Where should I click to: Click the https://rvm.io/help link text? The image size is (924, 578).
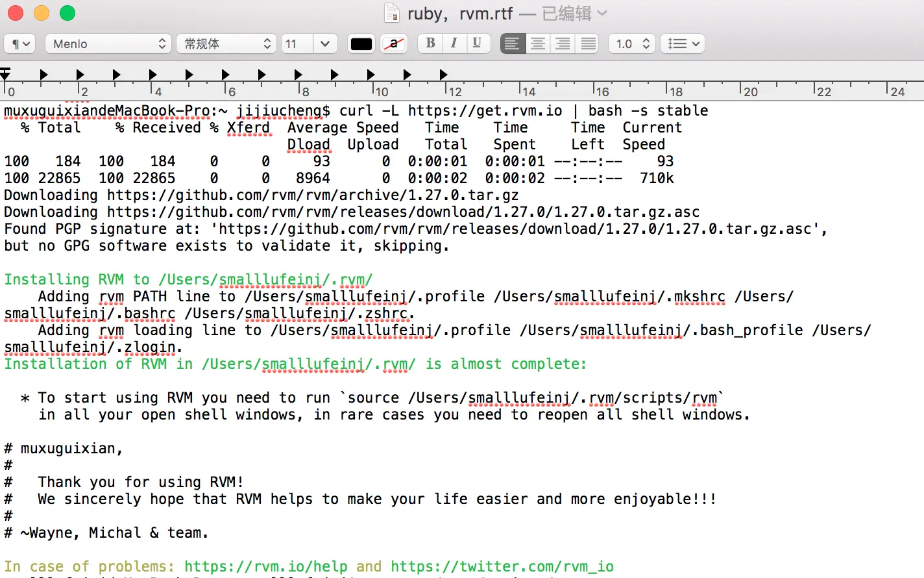[266, 566]
